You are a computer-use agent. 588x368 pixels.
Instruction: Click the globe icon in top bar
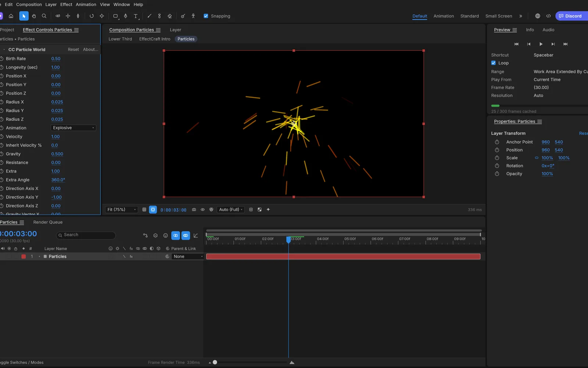click(538, 16)
